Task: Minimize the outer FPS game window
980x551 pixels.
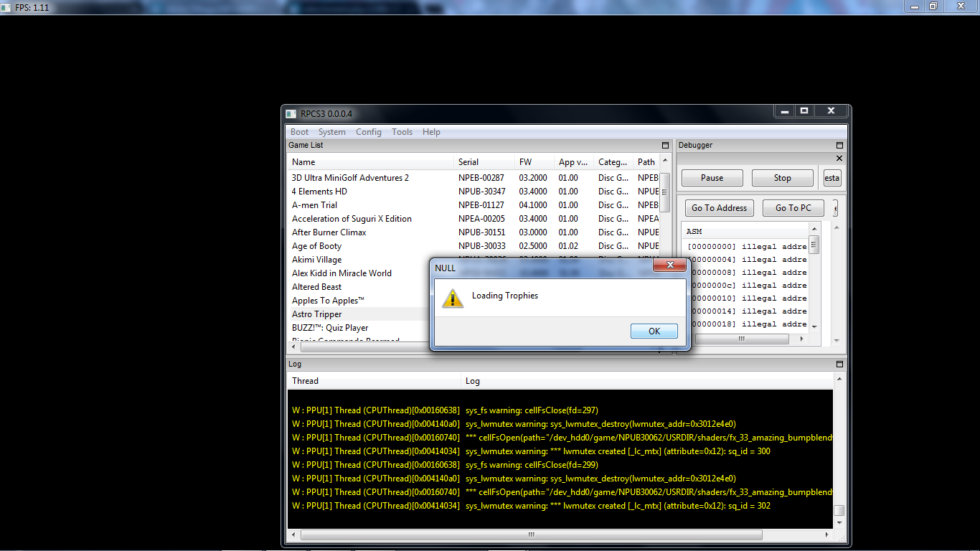Action: pos(915,6)
